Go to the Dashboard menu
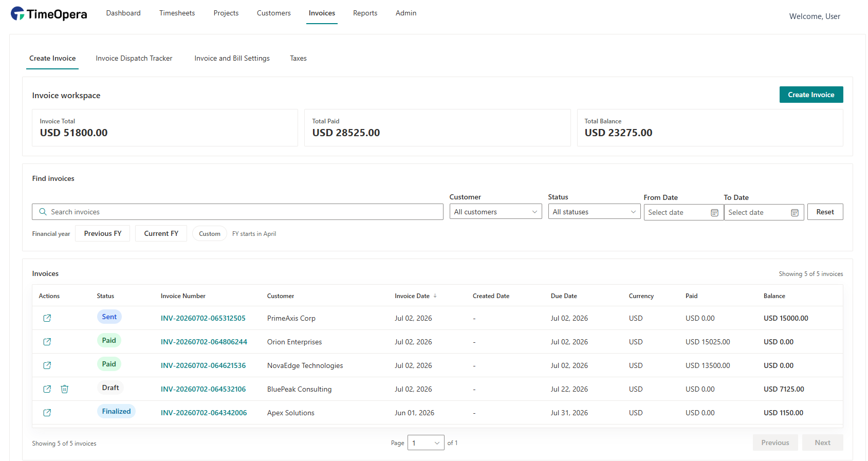Screen dimensions: 868x461 click(123, 13)
